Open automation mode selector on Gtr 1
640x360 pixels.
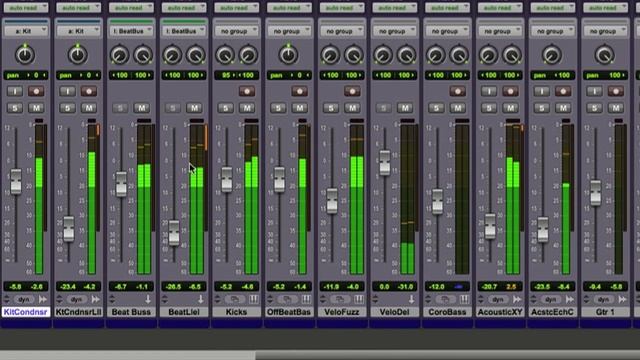coord(605,7)
